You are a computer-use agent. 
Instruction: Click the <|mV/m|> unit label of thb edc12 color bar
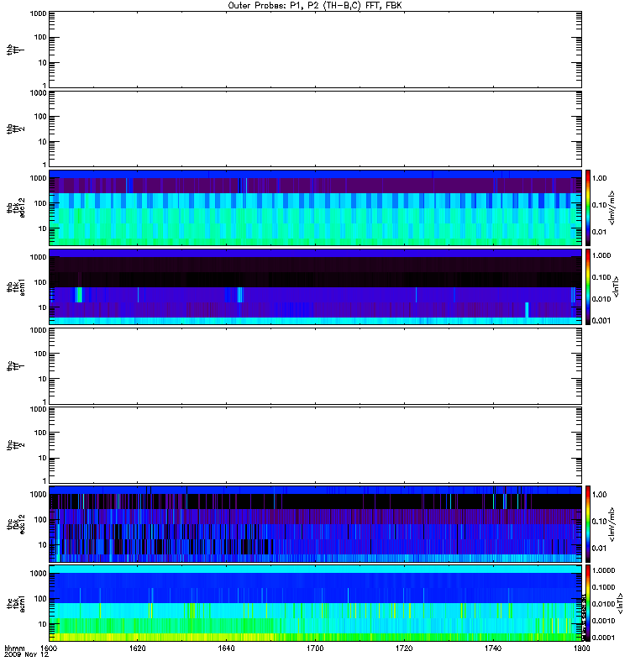tap(612, 207)
